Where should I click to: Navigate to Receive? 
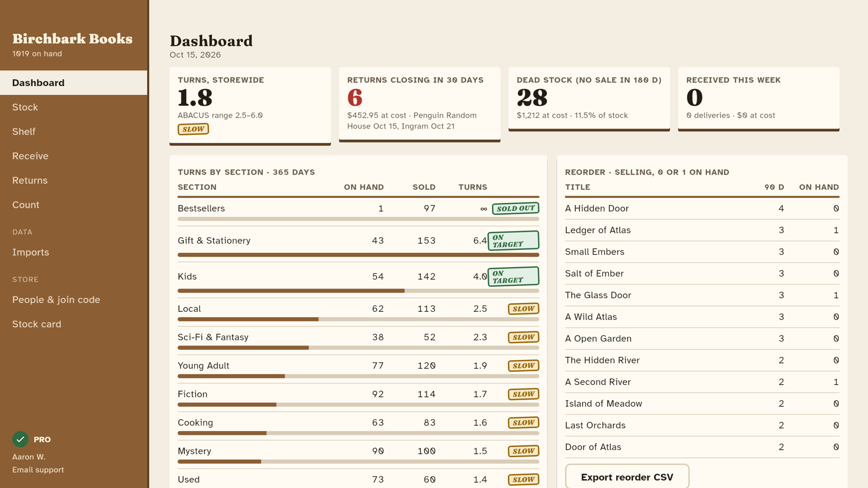[74, 156]
